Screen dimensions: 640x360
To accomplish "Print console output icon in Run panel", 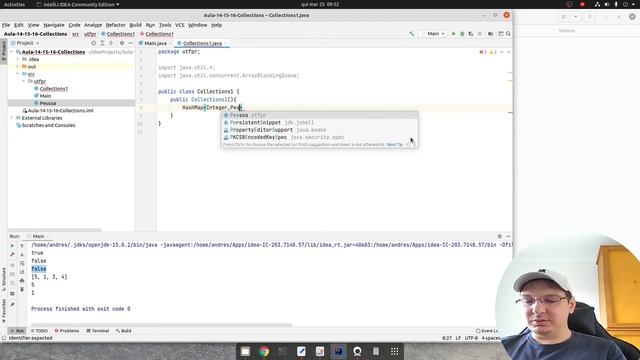I will point(22,280).
